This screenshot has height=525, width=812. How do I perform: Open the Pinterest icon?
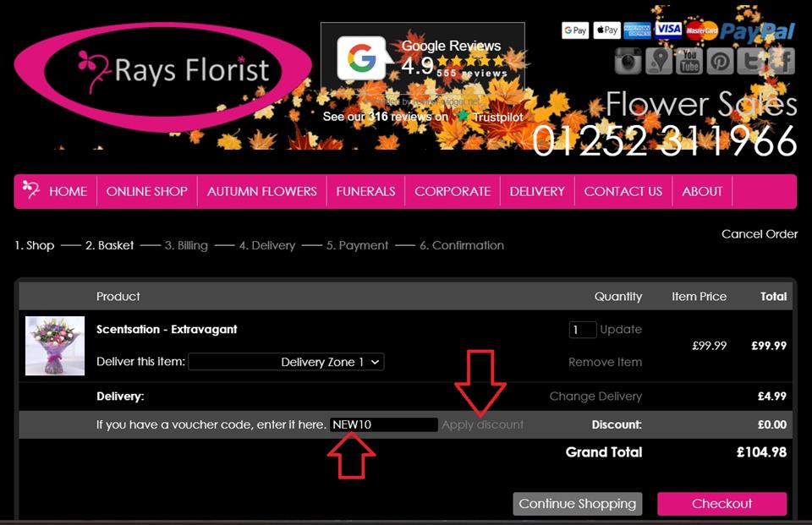(720, 61)
